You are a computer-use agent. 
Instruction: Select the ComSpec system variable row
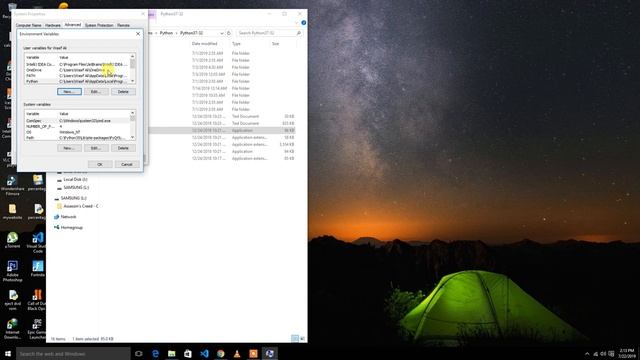[77, 121]
